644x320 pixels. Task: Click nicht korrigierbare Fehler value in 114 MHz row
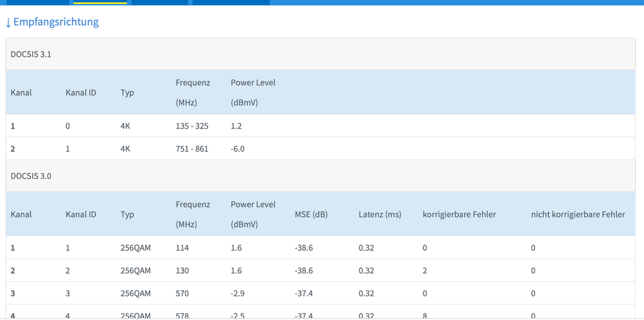[x=533, y=248]
